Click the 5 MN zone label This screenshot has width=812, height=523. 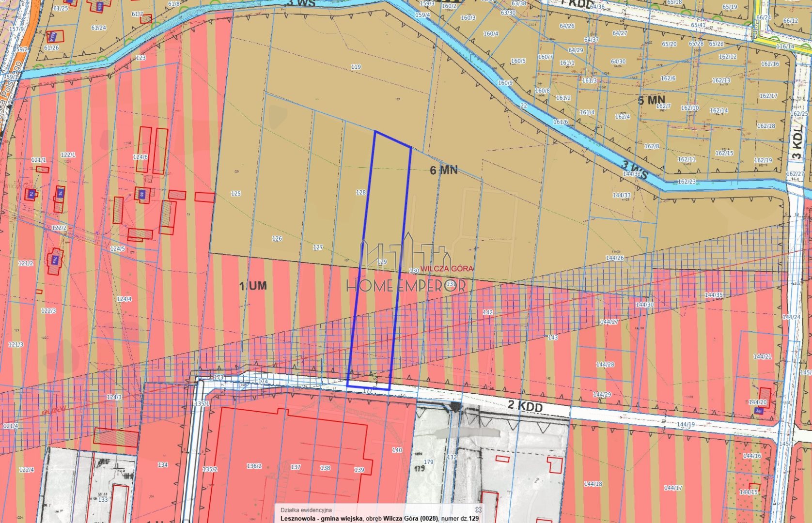651,100
